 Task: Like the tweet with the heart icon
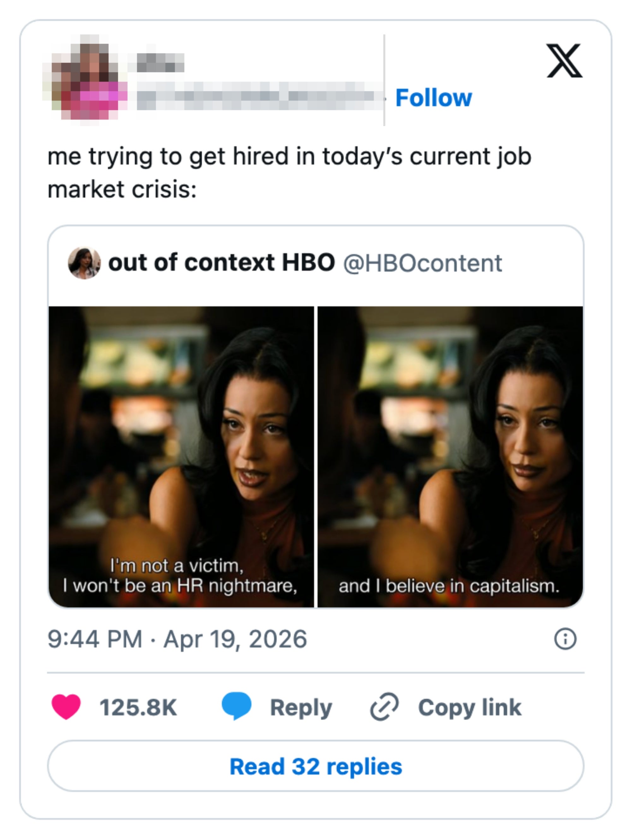(x=66, y=706)
